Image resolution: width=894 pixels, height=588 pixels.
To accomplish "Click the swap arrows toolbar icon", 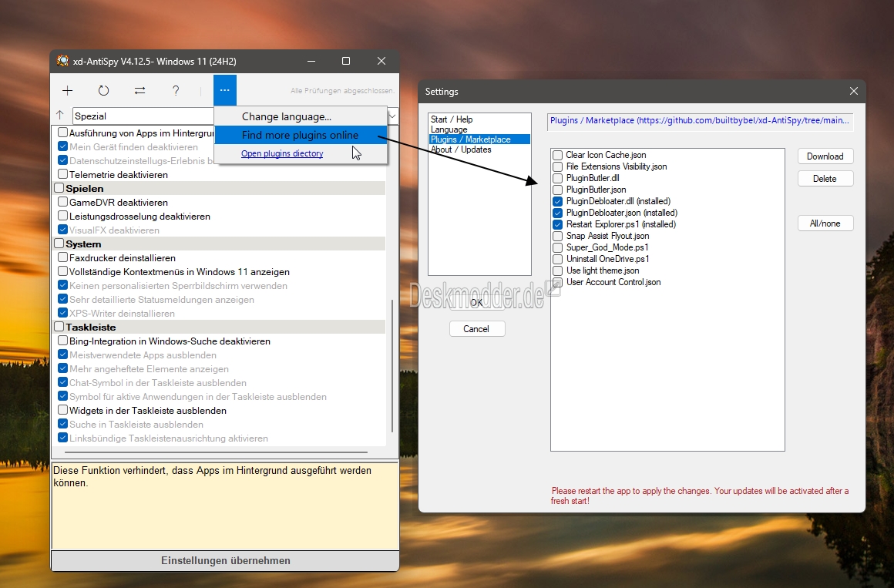I will 139,90.
